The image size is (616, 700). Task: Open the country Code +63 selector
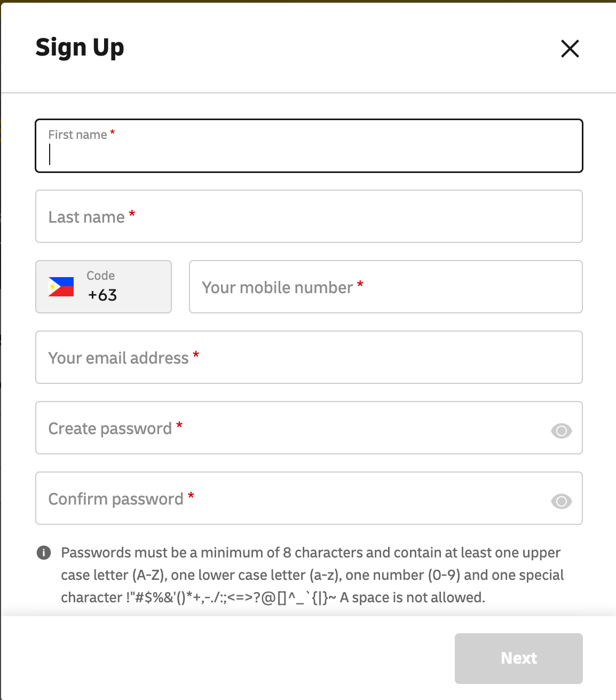tap(103, 287)
